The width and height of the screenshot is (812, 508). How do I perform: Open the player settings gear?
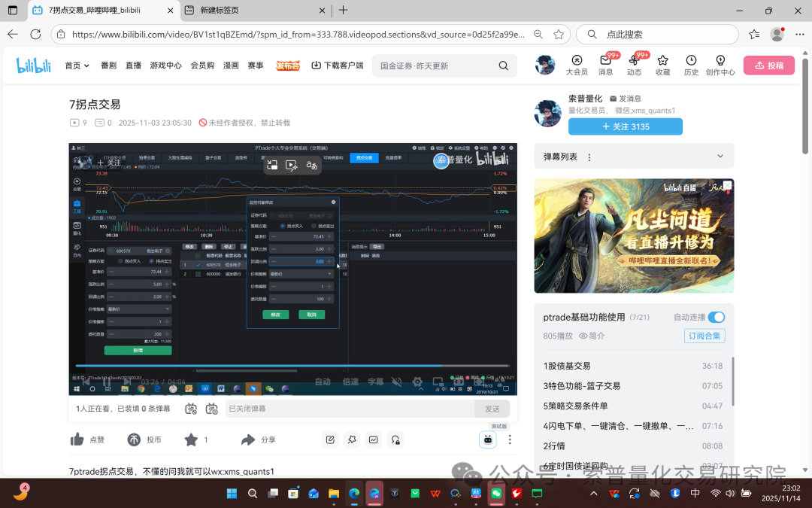pyautogui.click(x=417, y=382)
